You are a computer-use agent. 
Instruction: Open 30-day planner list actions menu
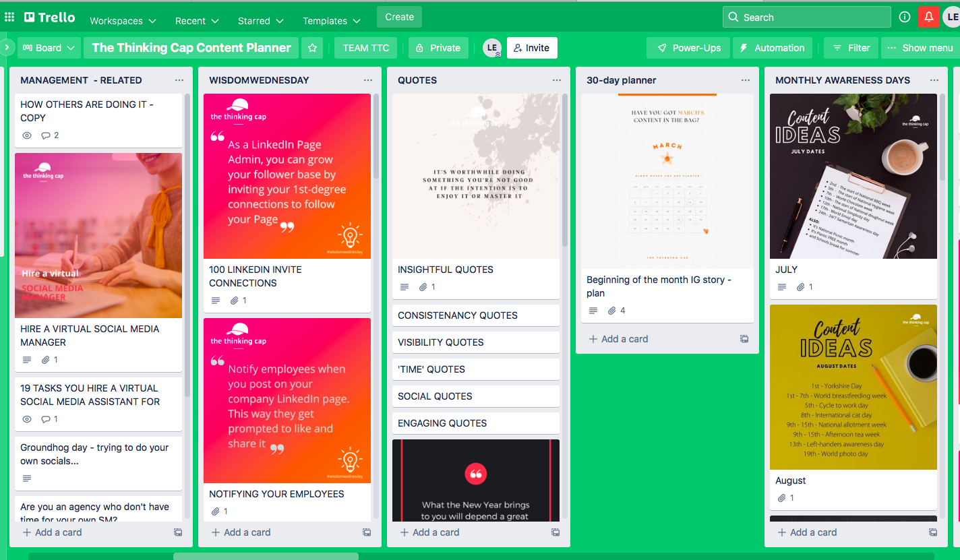(746, 80)
